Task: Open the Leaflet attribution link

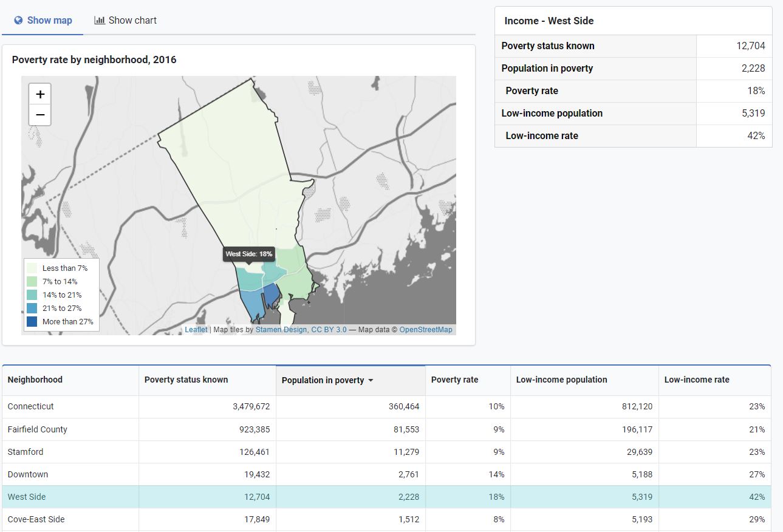Action: point(196,329)
